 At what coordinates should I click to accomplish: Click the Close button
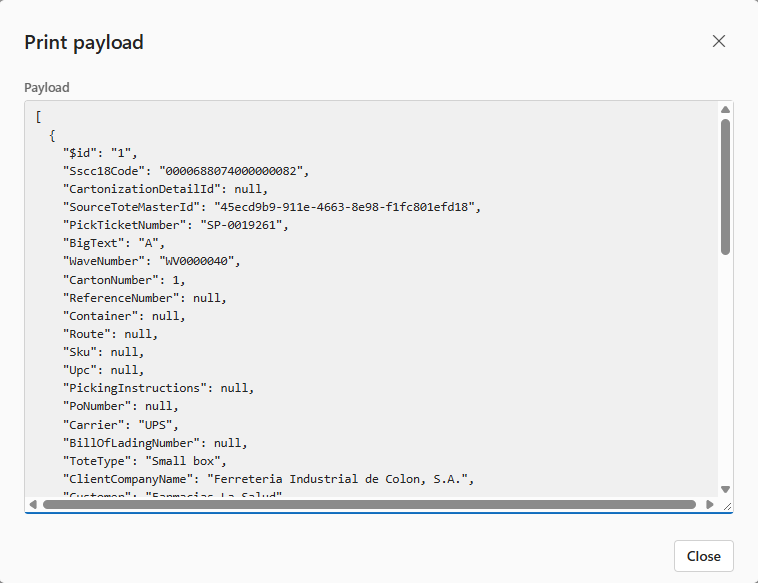pyautogui.click(x=703, y=556)
